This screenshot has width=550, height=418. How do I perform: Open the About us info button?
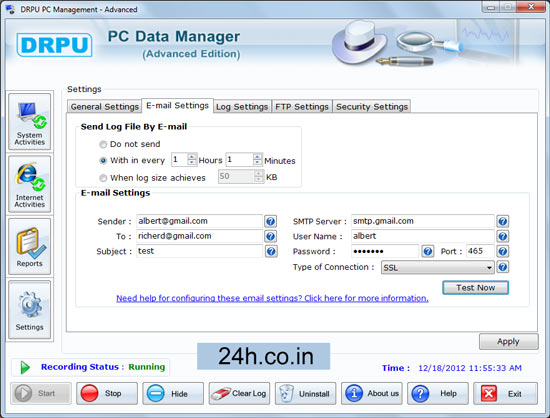371,393
